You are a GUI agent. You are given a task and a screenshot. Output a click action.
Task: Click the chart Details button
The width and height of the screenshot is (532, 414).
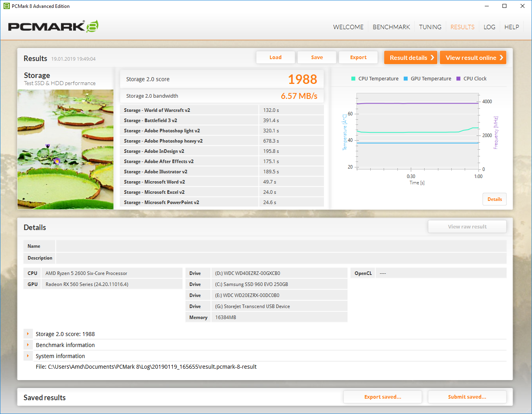point(495,199)
